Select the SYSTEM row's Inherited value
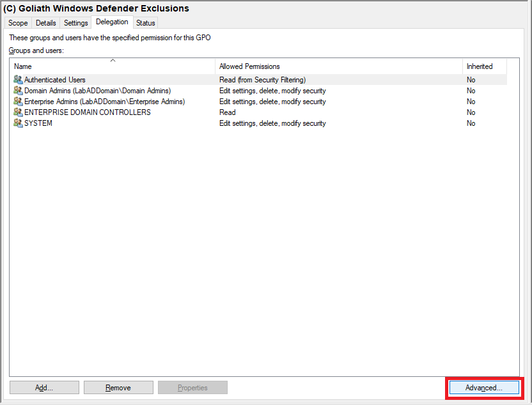This screenshot has width=532, height=405. (471, 123)
